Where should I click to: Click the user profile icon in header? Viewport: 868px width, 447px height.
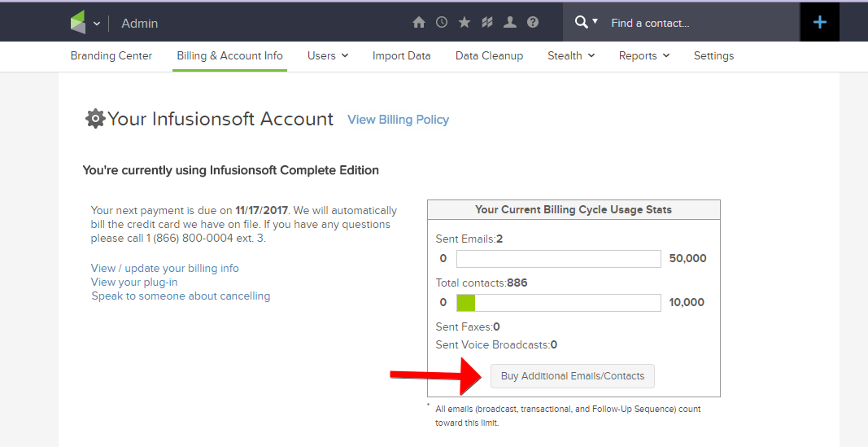(x=510, y=23)
